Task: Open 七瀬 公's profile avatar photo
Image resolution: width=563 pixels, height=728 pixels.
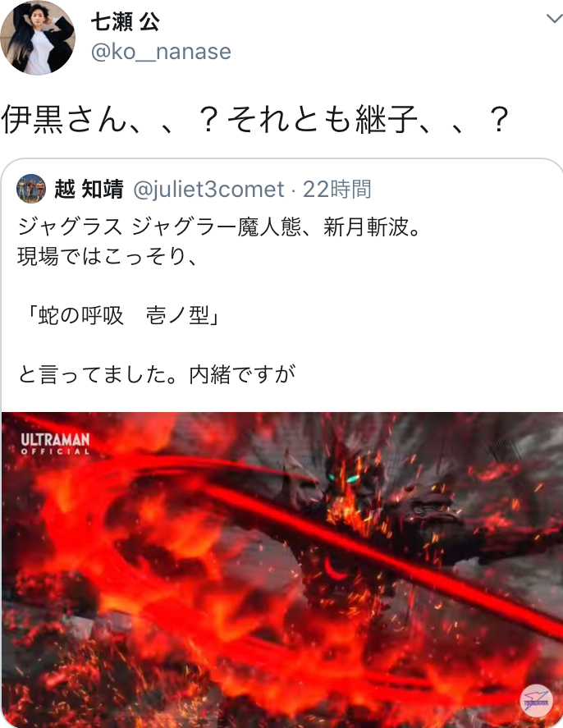Action: [37, 38]
